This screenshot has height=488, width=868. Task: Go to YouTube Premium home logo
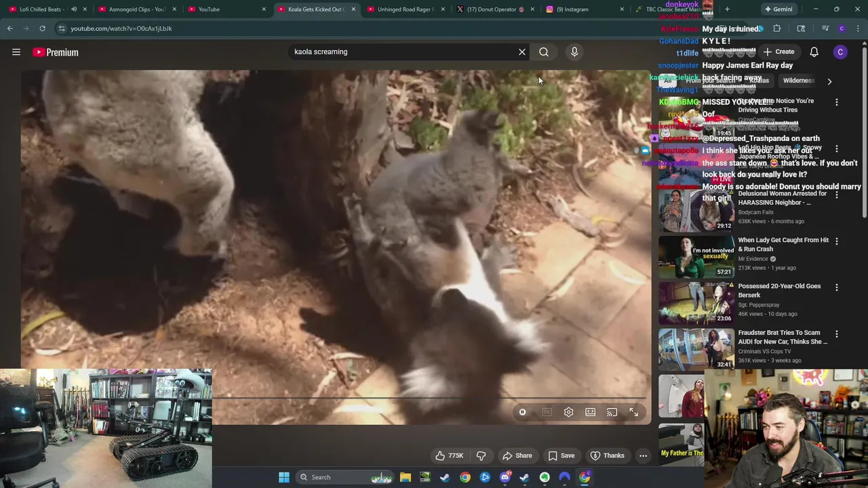pos(56,52)
